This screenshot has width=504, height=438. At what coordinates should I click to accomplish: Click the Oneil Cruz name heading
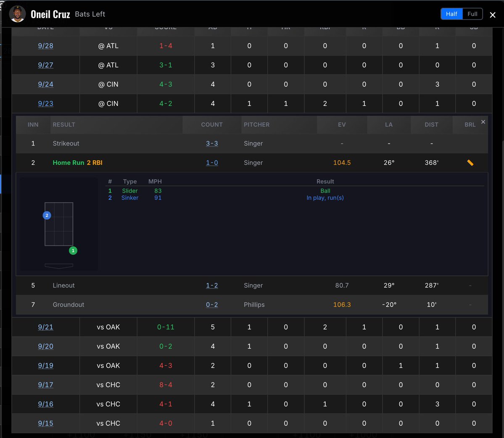click(x=50, y=14)
